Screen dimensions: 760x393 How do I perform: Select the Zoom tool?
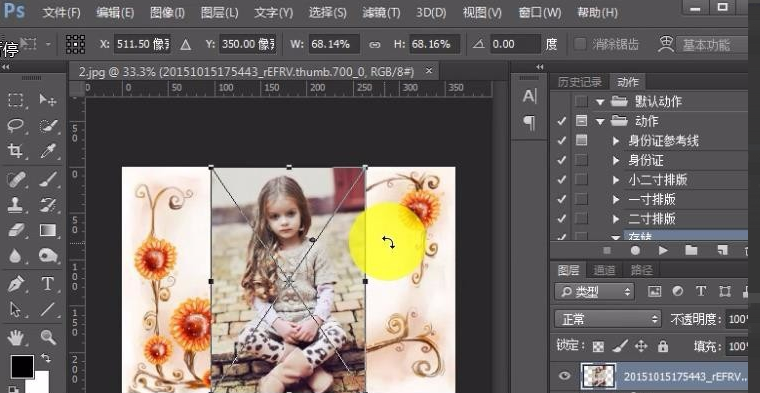(48, 337)
